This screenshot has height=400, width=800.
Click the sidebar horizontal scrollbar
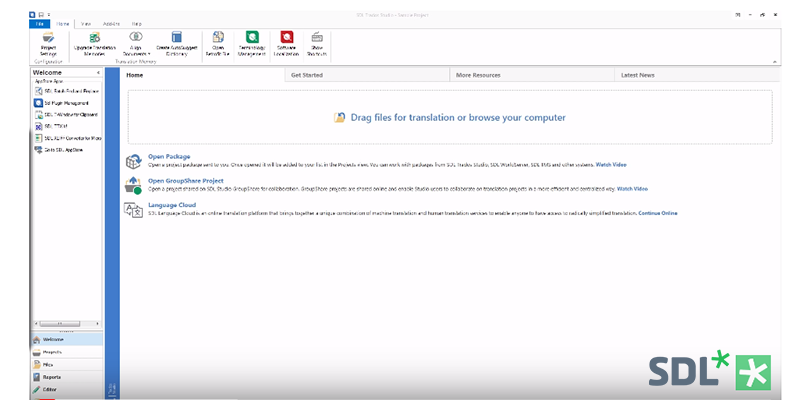point(60,324)
